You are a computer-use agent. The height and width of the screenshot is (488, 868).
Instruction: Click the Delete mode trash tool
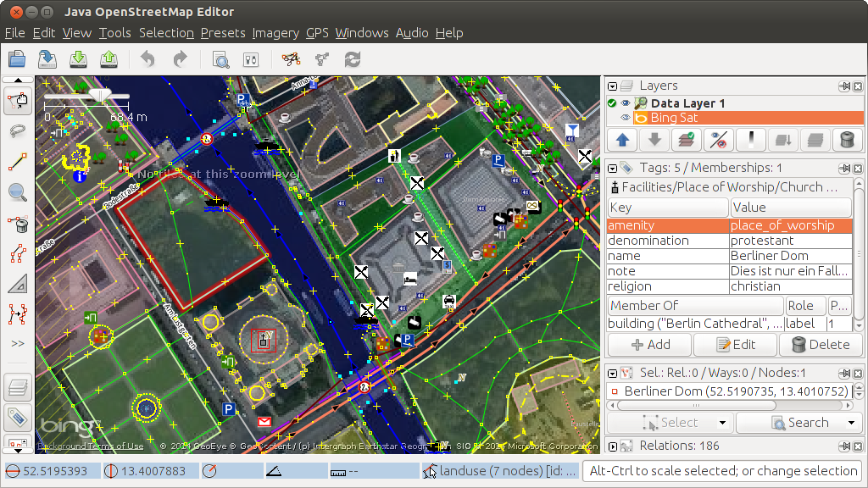(x=18, y=224)
